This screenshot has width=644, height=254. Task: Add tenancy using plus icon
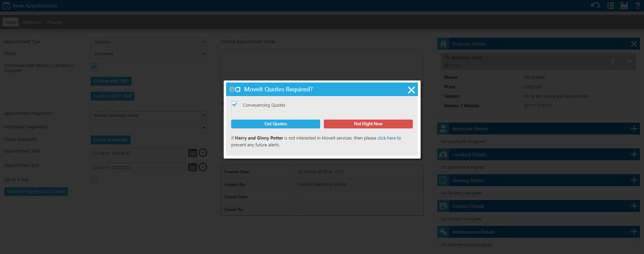pyautogui.click(x=634, y=180)
